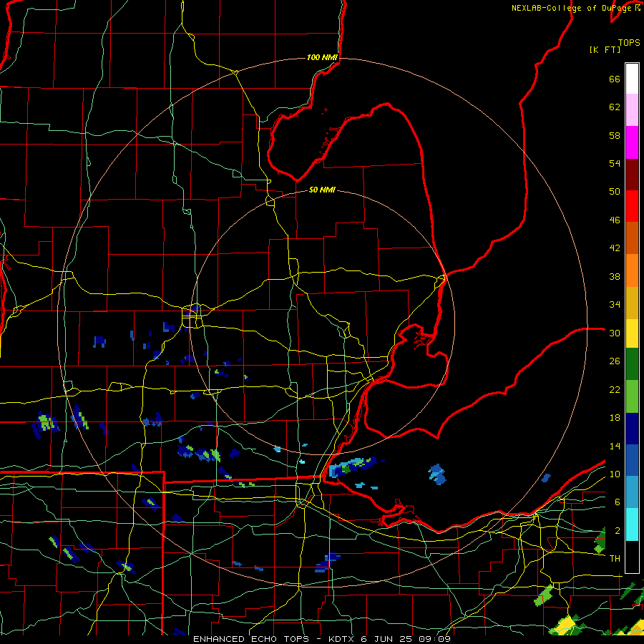Click the legend value "6"

pyautogui.click(x=618, y=502)
